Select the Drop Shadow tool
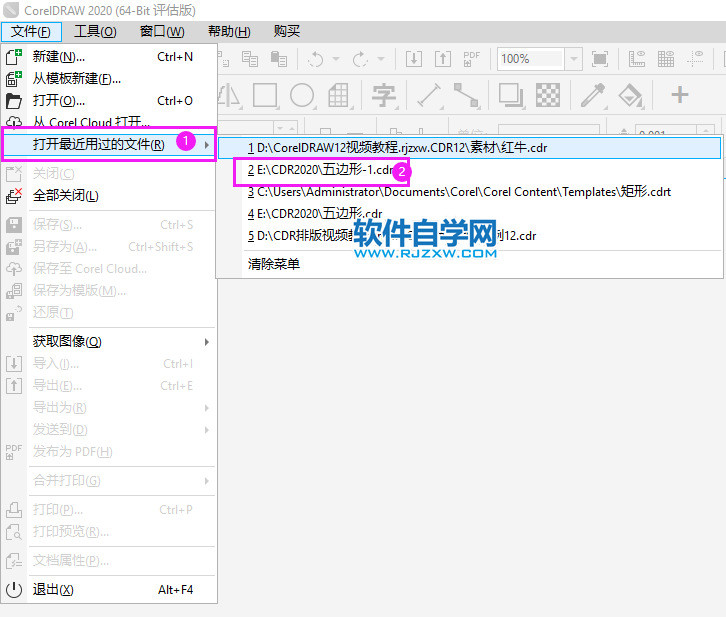Viewport: 726px width, 617px height. coord(511,95)
